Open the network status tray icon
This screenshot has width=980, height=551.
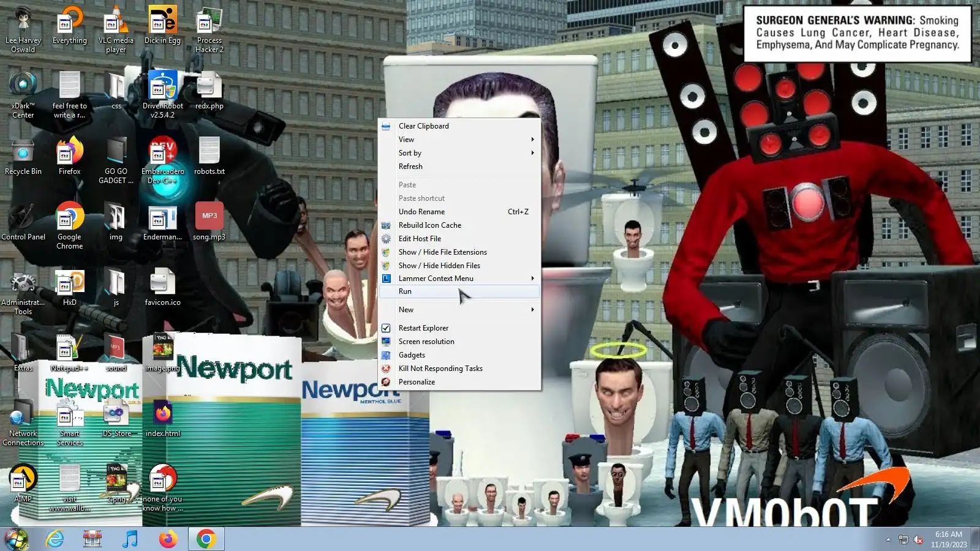click(x=903, y=539)
